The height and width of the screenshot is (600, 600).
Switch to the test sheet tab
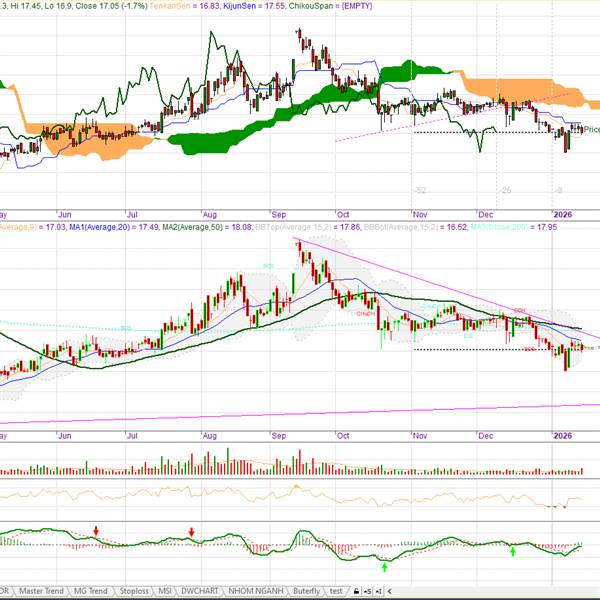click(x=336, y=591)
